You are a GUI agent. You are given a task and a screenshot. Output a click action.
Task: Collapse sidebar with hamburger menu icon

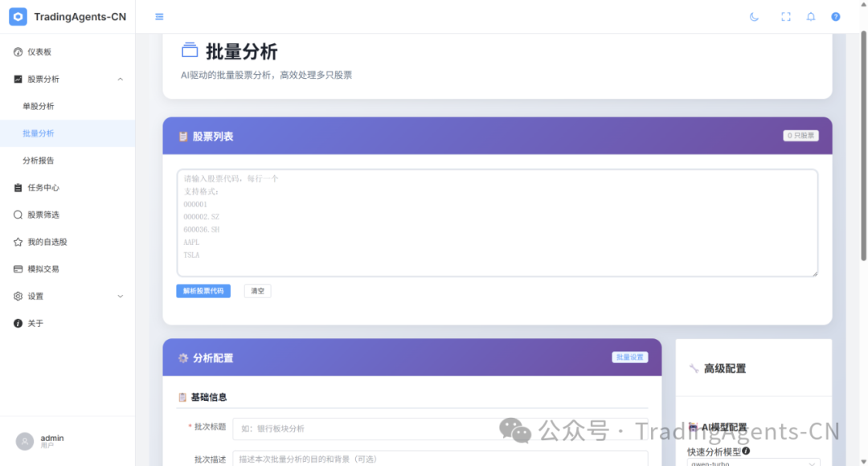pyautogui.click(x=159, y=17)
